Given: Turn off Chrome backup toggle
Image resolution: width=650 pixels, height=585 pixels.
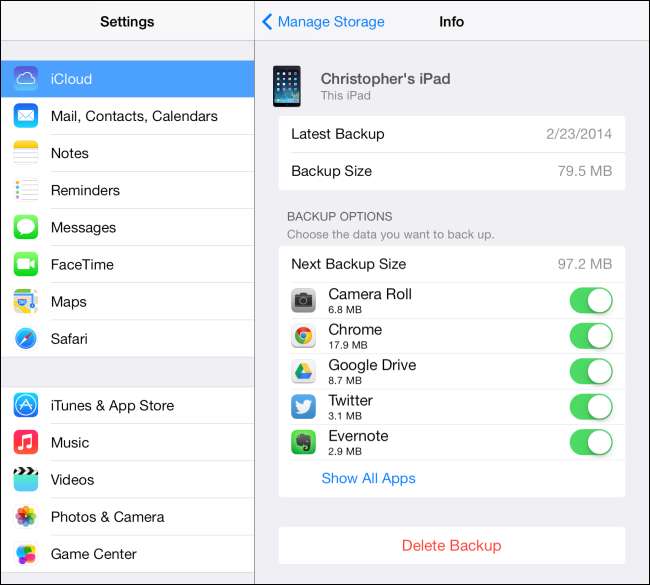Looking at the screenshot, I should pyautogui.click(x=591, y=336).
